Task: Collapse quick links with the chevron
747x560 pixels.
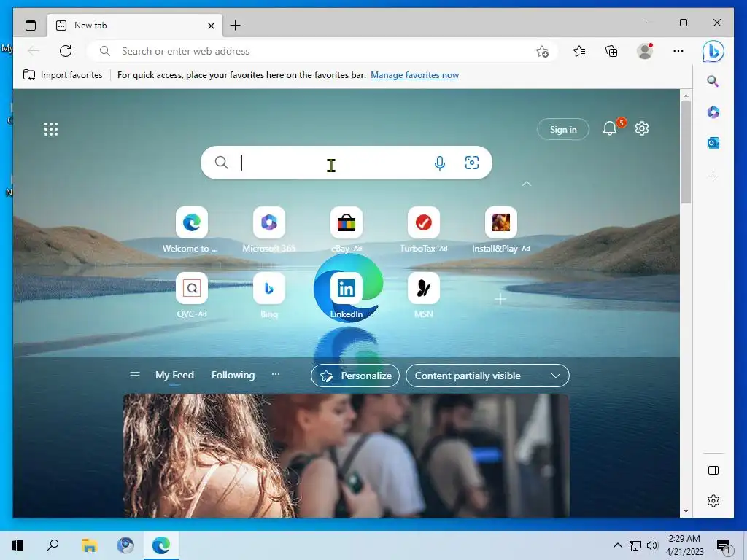Action: [x=527, y=184]
